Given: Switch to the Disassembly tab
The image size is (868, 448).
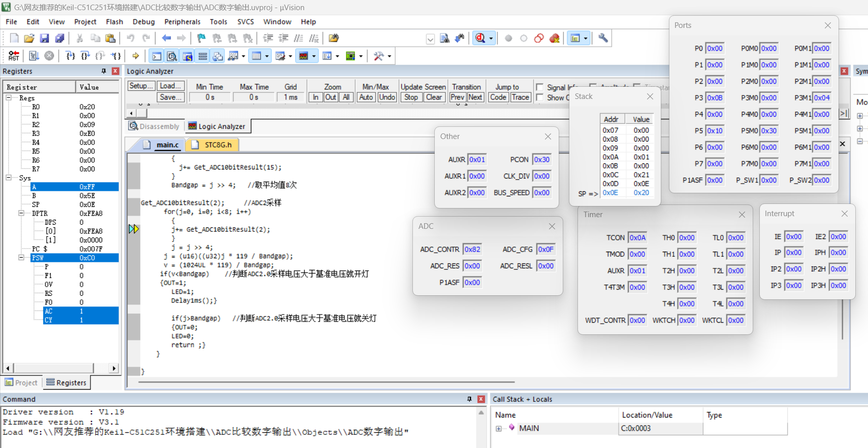Looking at the screenshot, I should pos(154,126).
